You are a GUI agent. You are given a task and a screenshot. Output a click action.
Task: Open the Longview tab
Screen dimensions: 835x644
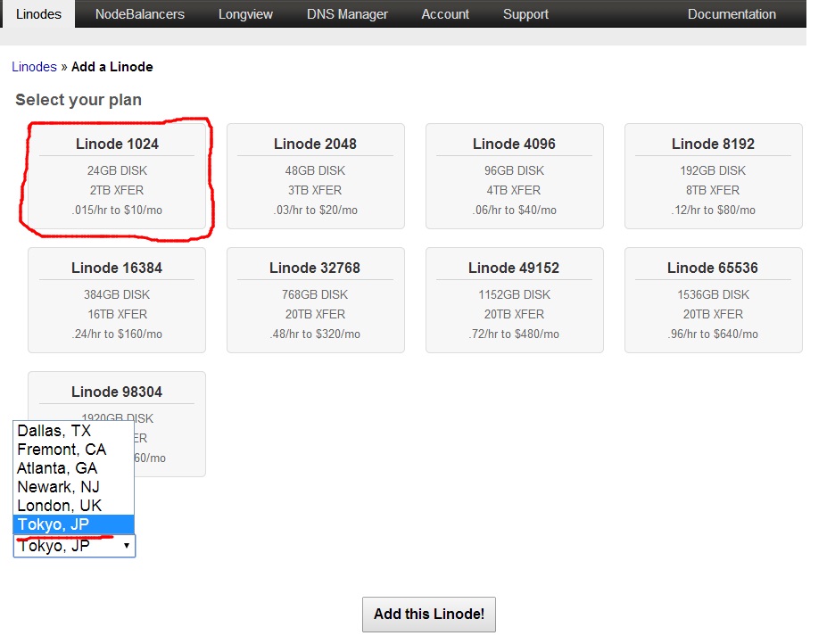pos(245,14)
